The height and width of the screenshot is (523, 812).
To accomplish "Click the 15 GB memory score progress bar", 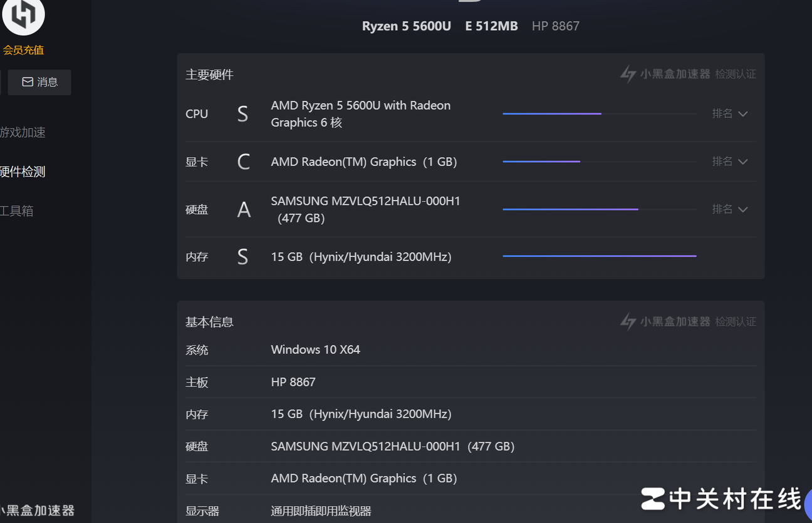I will pyautogui.click(x=599, y=256).
